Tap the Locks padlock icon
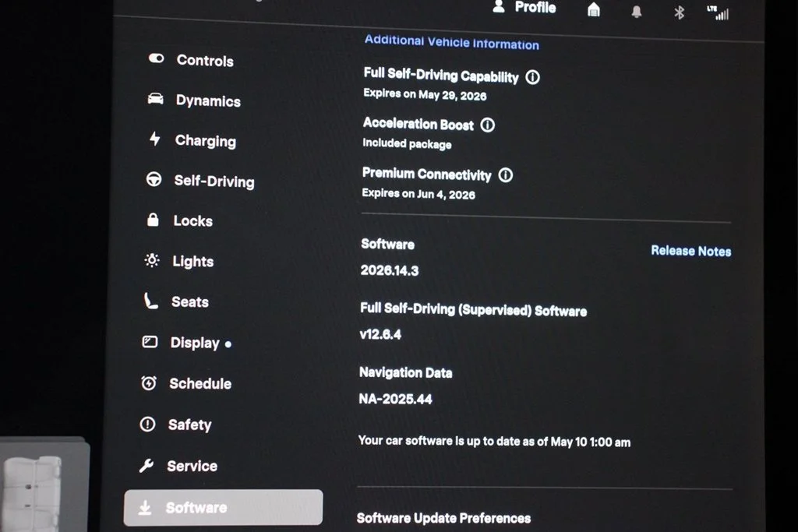 click(x=153, y=219)
